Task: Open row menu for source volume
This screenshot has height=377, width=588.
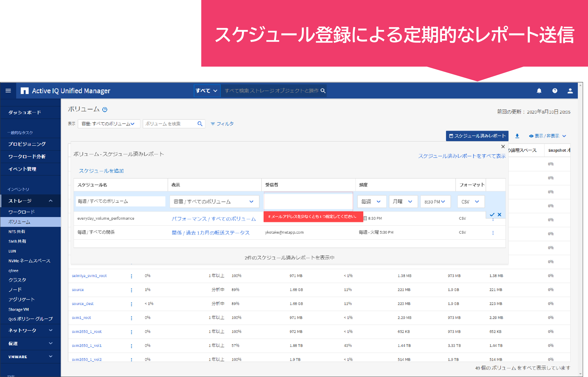Action: (132, 290)
